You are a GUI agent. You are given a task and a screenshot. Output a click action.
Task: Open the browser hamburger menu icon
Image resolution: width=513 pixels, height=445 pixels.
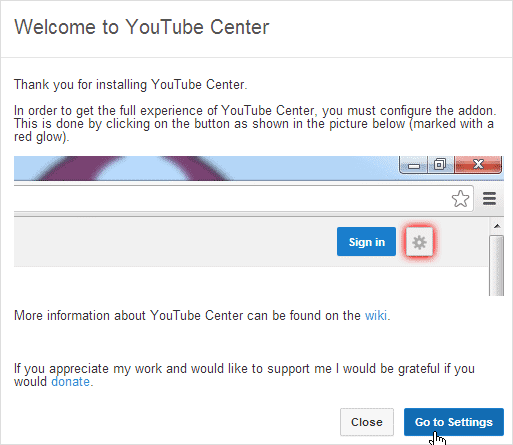[x=489, y=199]
